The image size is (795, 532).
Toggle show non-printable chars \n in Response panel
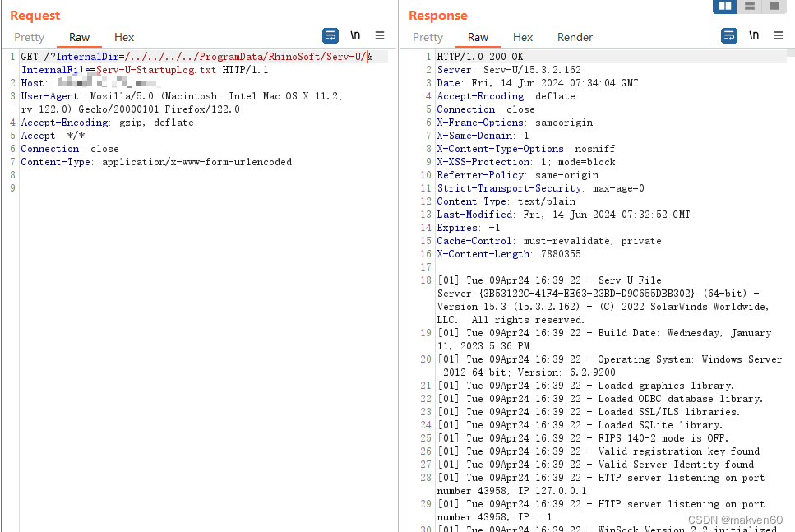coord(754,35)
